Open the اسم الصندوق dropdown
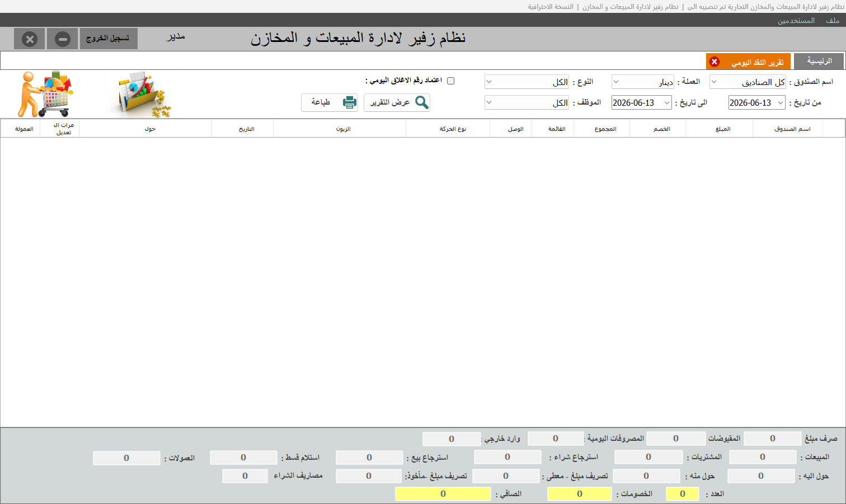The width and height of the screenshot is (846, 504). 748,82
